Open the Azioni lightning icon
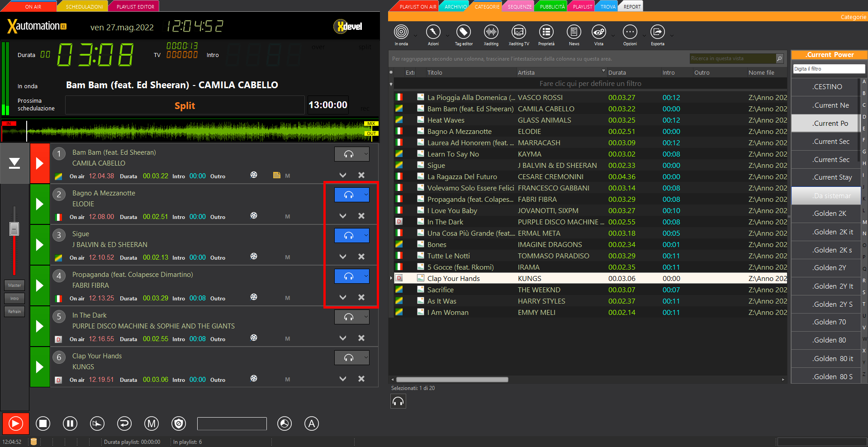This screenshot has height=447, width=868. [433, 32]
